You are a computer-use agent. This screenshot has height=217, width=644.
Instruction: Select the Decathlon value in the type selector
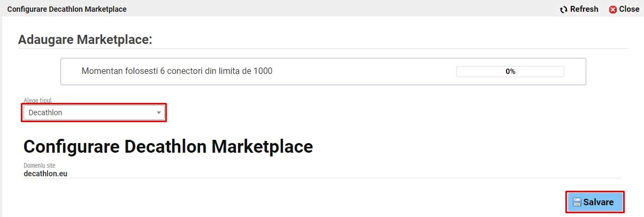click(45, 113)
